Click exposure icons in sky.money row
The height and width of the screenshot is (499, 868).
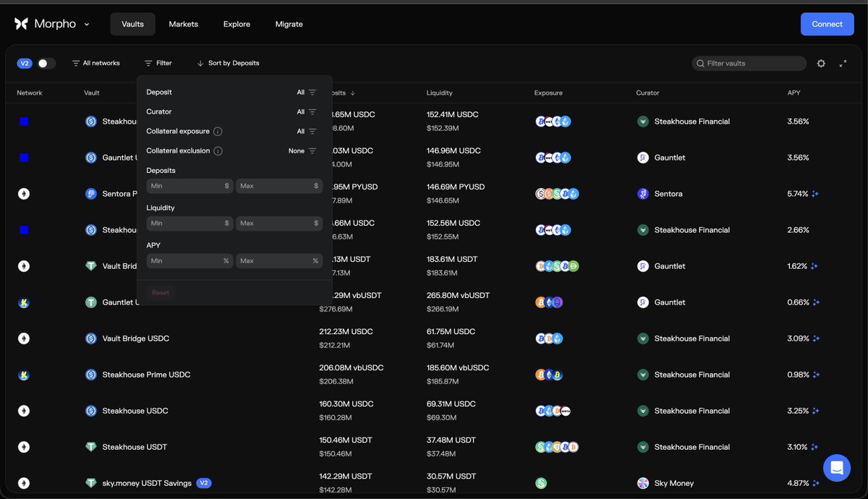point(541,483)
